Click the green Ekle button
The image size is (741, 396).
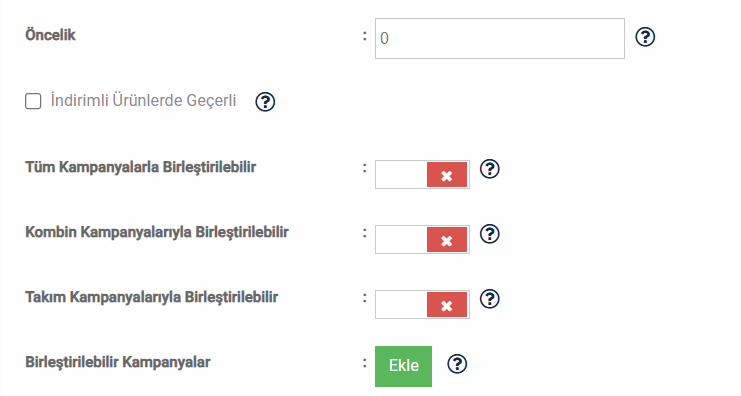(404, 366)
